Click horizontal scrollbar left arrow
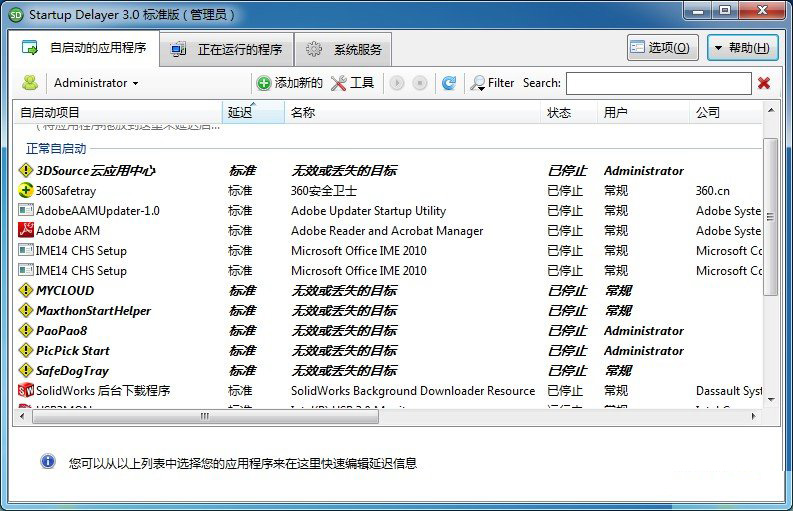This screenshot has width=793, height=511. [22, 416]
